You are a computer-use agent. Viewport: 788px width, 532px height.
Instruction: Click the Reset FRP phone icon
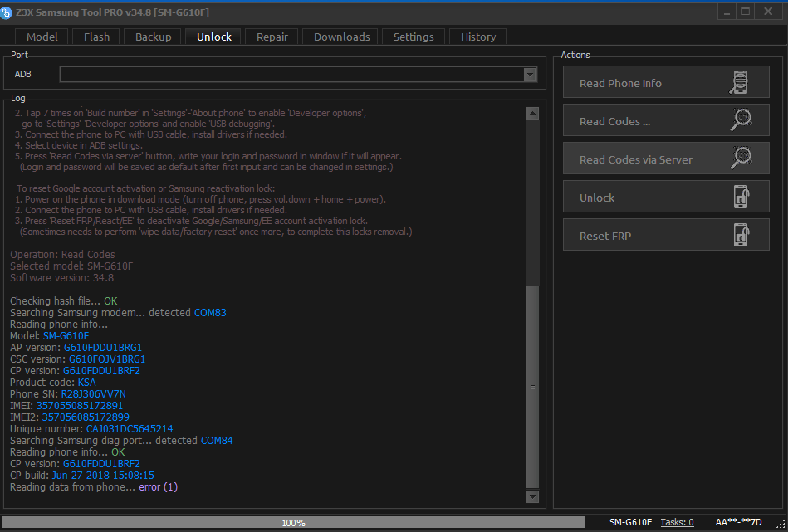[x=742, y=235]
